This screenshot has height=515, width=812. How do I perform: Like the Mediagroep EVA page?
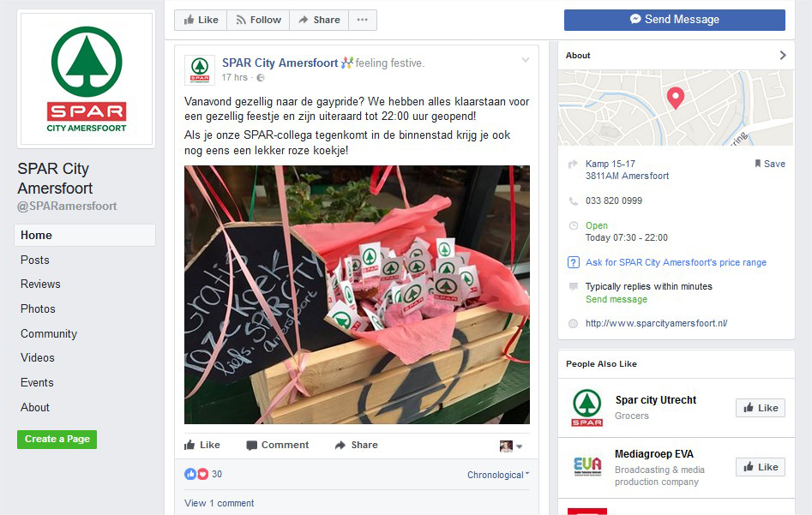[761, 467]
